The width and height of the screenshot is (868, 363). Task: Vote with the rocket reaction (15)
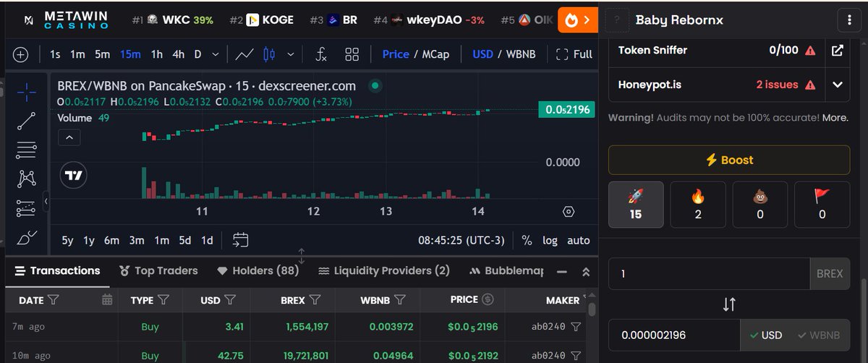click(636, 205)
